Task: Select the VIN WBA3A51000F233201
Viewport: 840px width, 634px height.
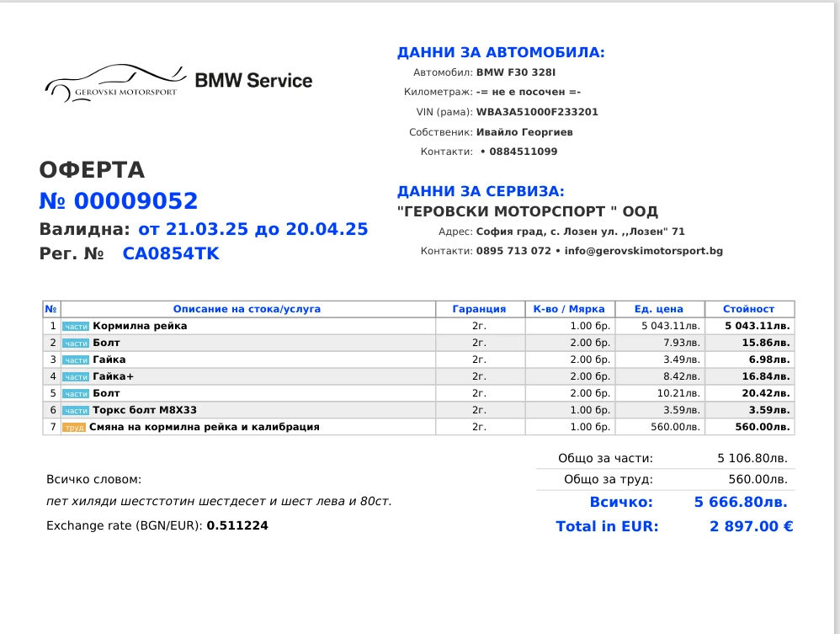Action: coord(537,111)
